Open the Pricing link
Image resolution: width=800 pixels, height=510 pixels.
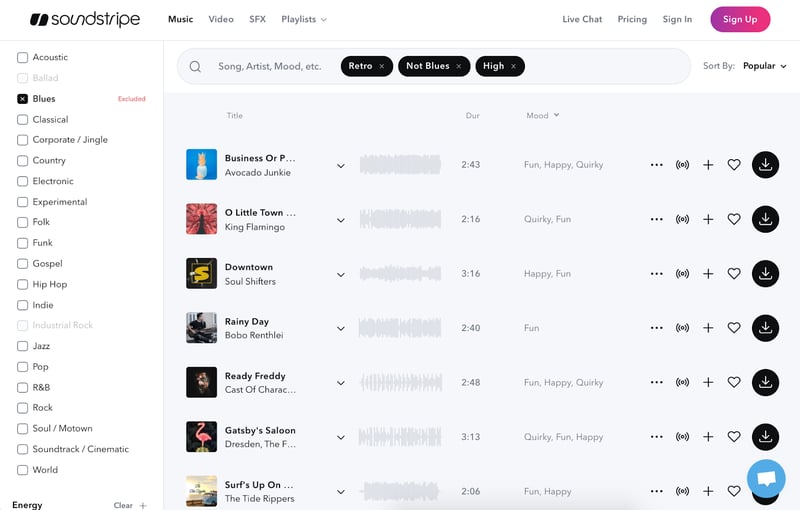(632, 19)
